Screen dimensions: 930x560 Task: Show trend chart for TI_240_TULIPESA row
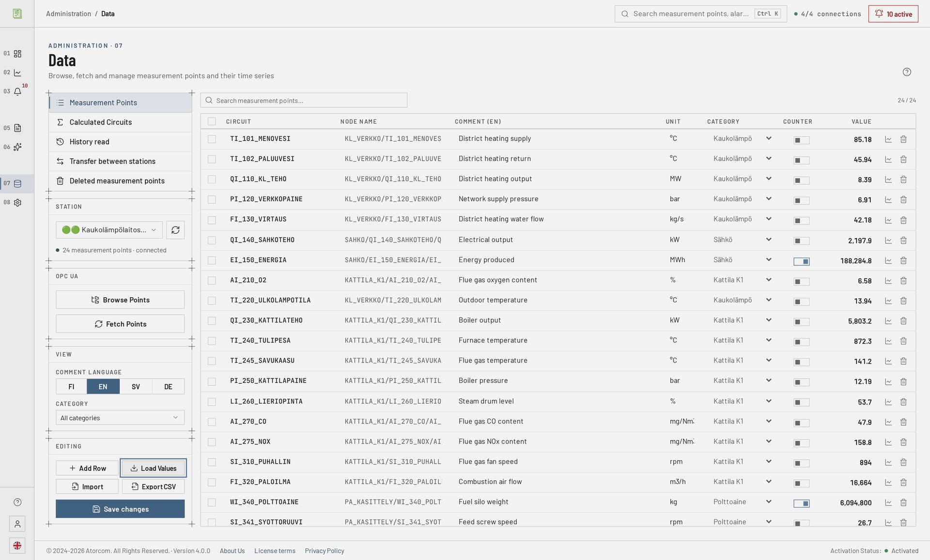[888, 341]
